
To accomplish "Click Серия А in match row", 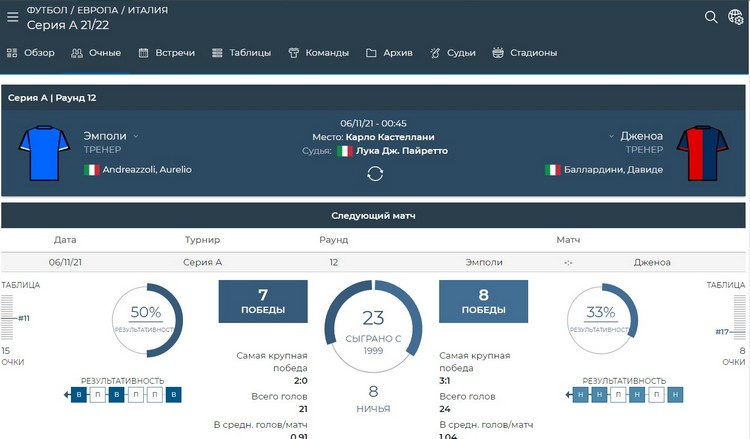I will [202, 262].
